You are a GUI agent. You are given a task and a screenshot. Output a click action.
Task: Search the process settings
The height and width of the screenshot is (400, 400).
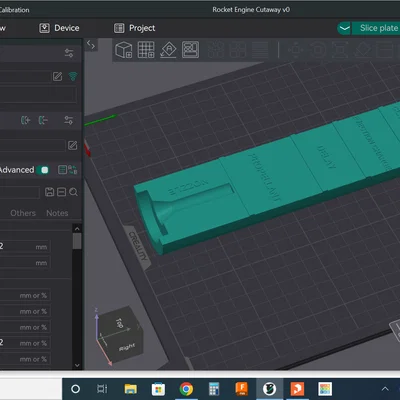73,192
